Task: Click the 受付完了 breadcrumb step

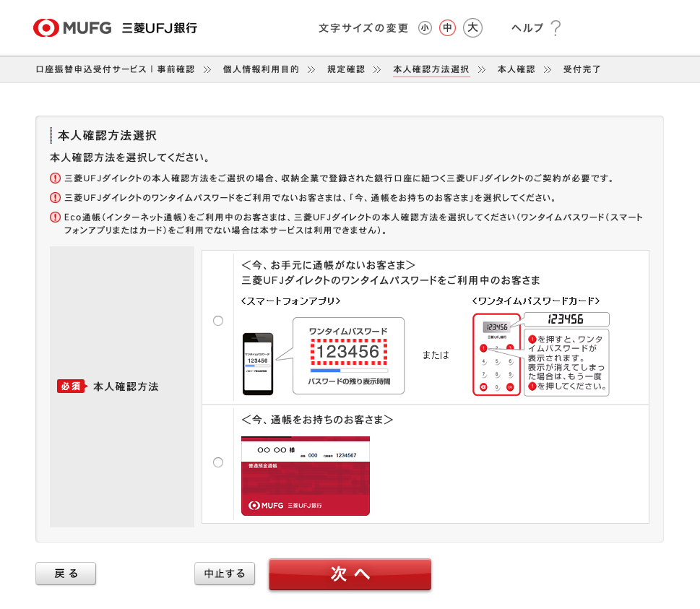Action: [x=582, y=69]
